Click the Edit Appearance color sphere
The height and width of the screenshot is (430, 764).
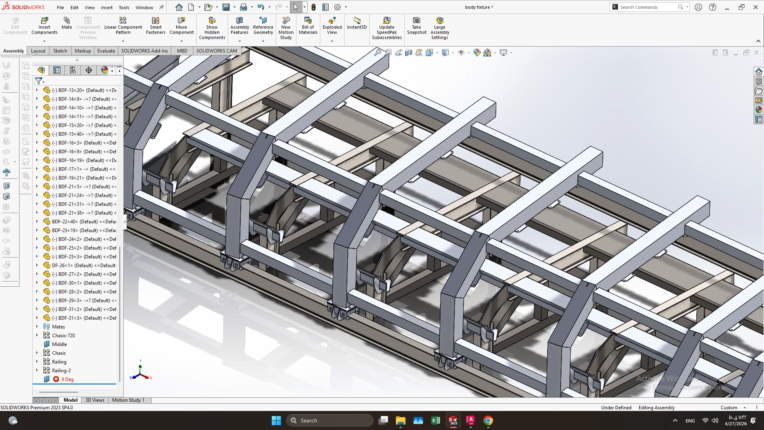point(477,53)
